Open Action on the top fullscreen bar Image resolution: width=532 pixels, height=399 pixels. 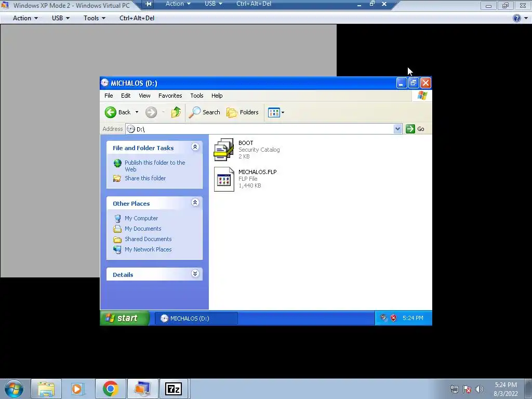tap(178, 4)
